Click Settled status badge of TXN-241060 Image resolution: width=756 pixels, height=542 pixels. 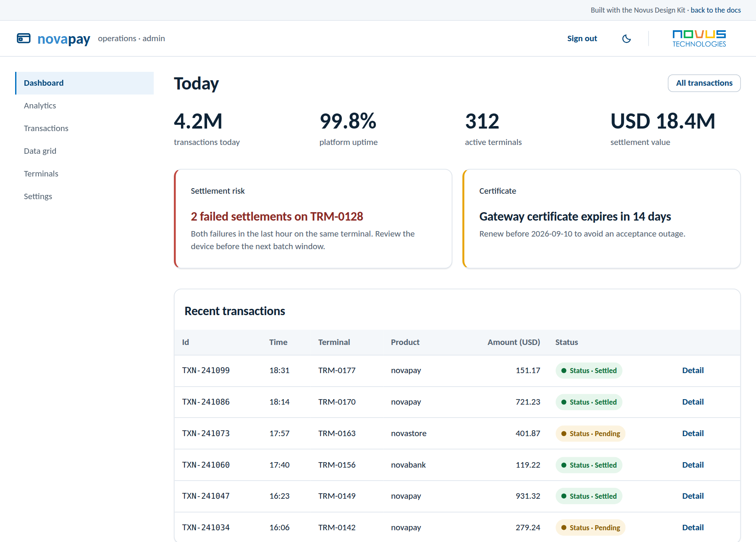coord(589,465)
